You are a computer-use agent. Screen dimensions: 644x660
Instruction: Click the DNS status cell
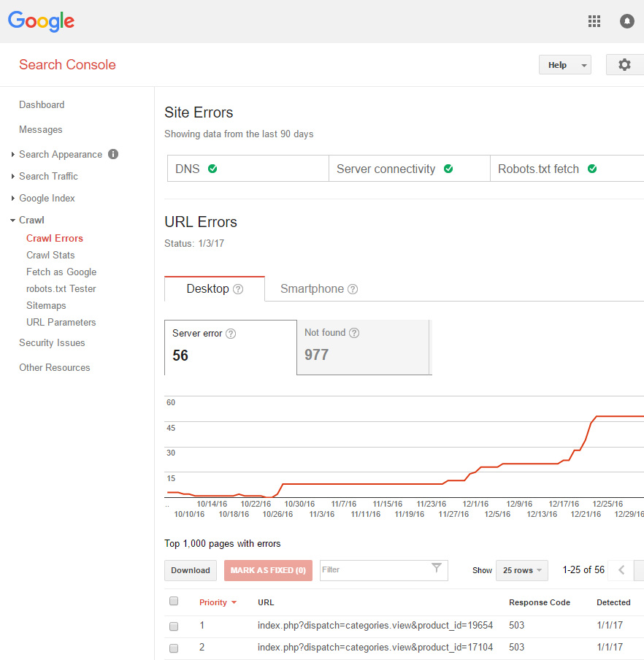click(x=248, y=169)
